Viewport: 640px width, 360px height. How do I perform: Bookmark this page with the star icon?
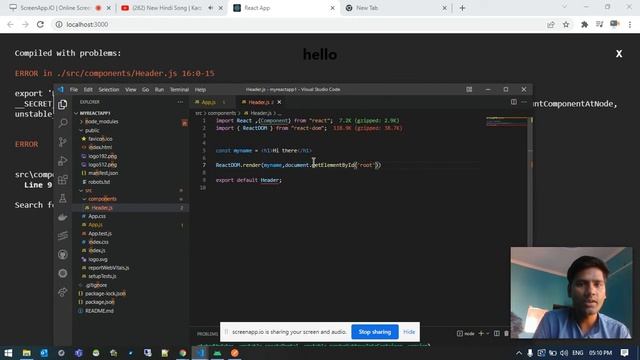click(x=566, y=24)
